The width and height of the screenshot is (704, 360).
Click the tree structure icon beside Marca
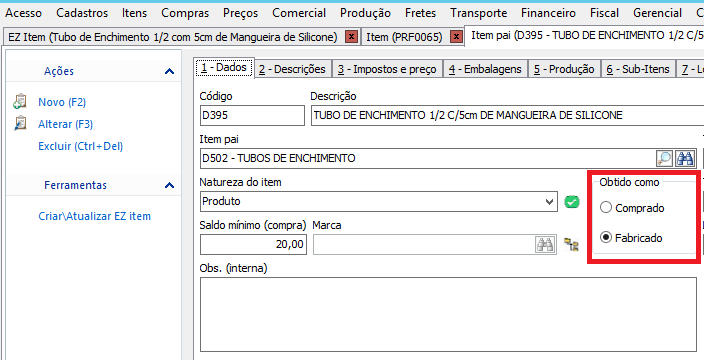click(x=571, y=245)
